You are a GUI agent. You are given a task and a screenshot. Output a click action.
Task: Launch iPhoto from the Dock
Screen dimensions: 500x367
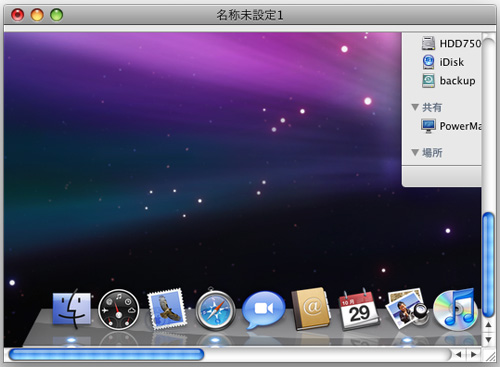tap(407, 309)
